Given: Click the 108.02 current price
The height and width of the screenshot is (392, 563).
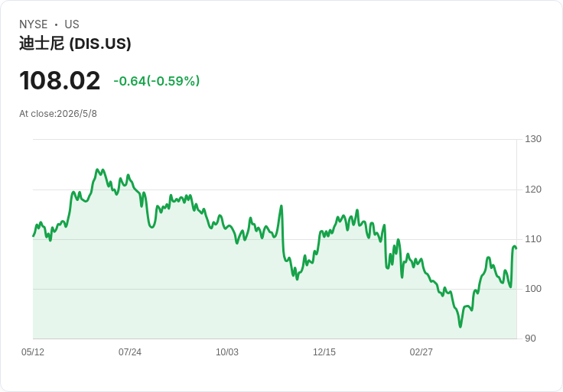Looking at the screenshot, I should coord(60,81).
